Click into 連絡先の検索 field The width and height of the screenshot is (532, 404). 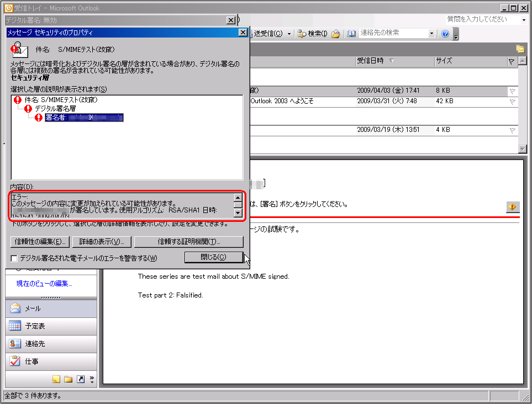tap(393, 33)
